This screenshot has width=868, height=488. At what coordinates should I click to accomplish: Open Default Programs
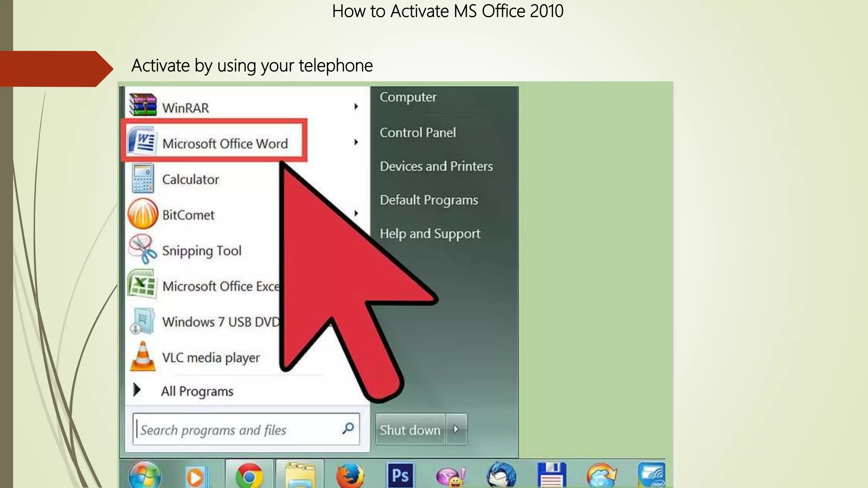pos(429,200)
